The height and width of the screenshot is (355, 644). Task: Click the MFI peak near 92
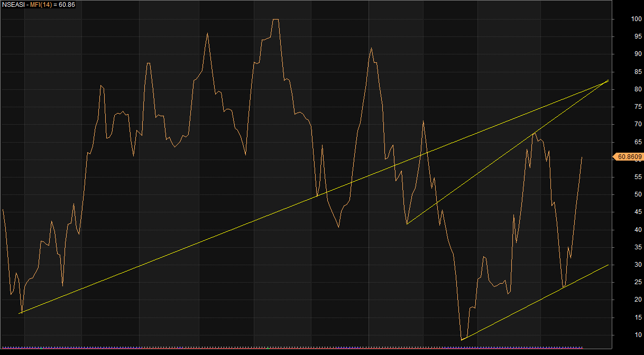371,48
